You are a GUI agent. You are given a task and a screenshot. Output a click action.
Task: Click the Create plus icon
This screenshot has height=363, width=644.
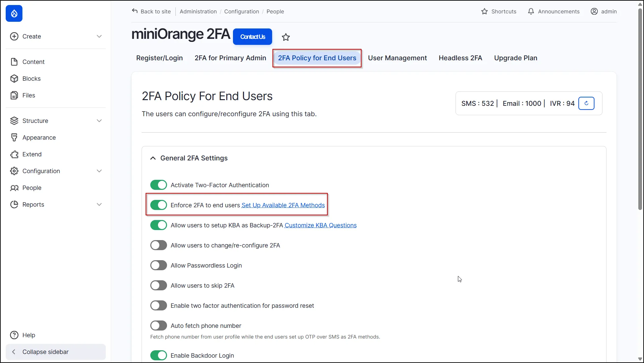tap(14, 37)
